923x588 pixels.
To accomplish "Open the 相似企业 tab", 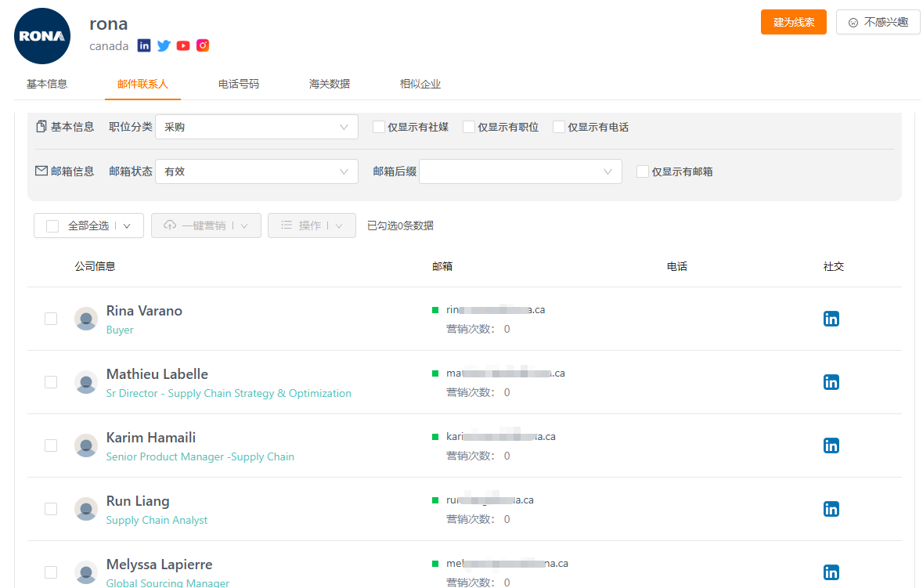I will pyautogui.click(x=420, y=85).
